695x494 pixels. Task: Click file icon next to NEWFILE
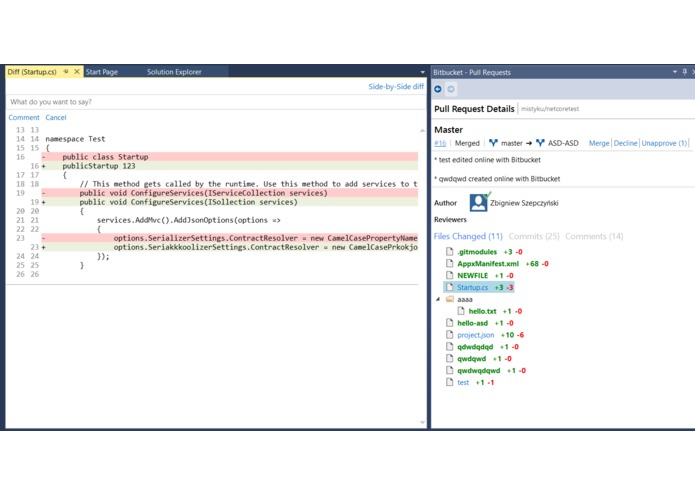pos(449,275)
